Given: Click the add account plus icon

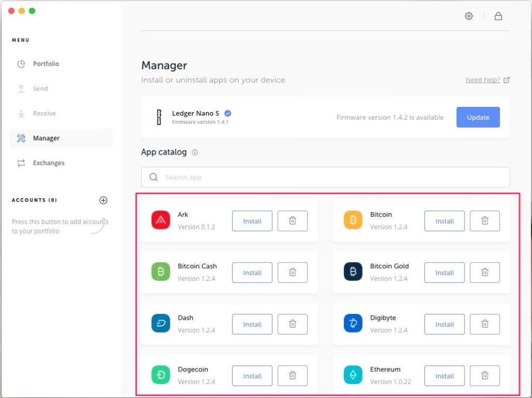Looking at the screenshot, I should [x=103, y=200].
